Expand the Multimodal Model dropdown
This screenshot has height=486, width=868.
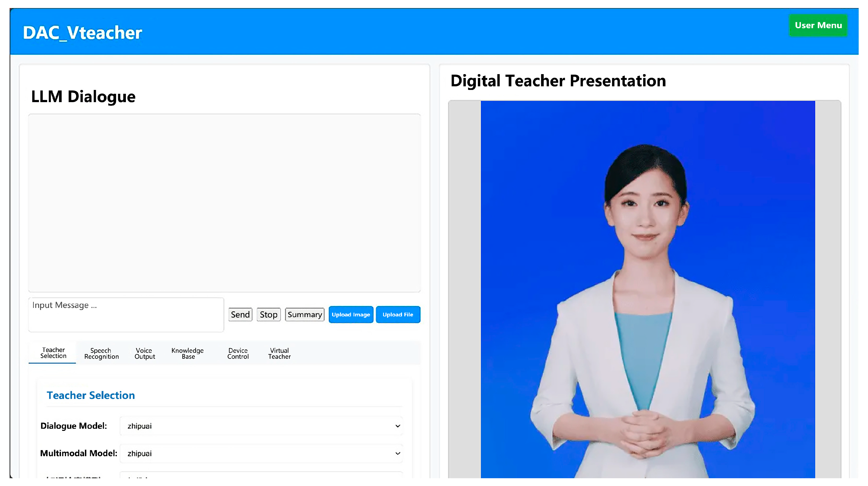pyautogui.click(x=261, y=453)
